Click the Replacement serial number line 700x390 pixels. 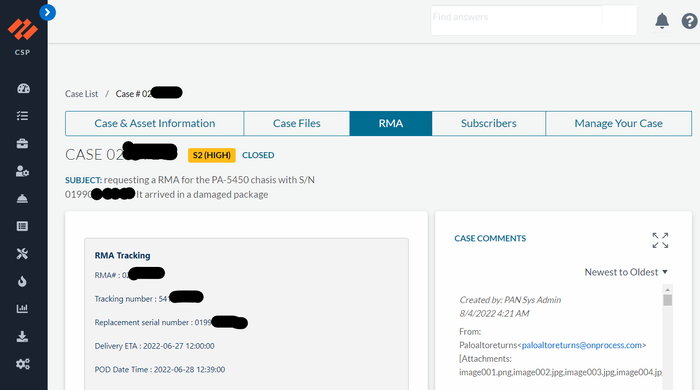click(171, 322)
